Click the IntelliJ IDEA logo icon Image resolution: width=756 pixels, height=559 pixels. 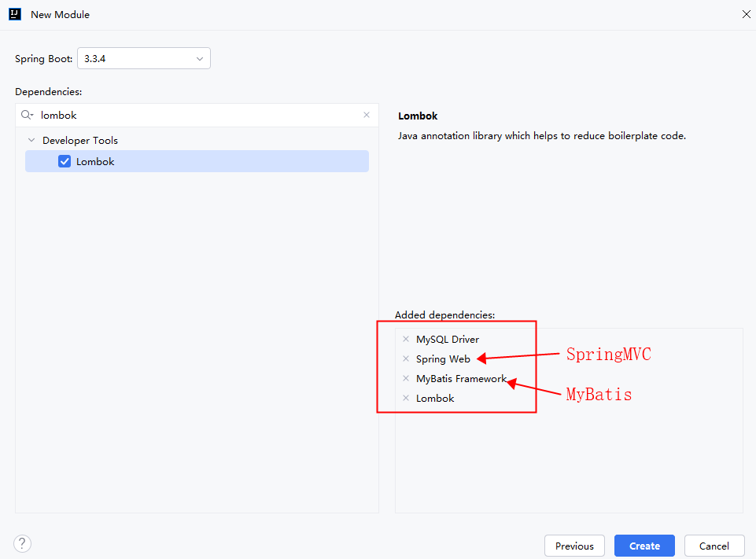pos(15,14)
